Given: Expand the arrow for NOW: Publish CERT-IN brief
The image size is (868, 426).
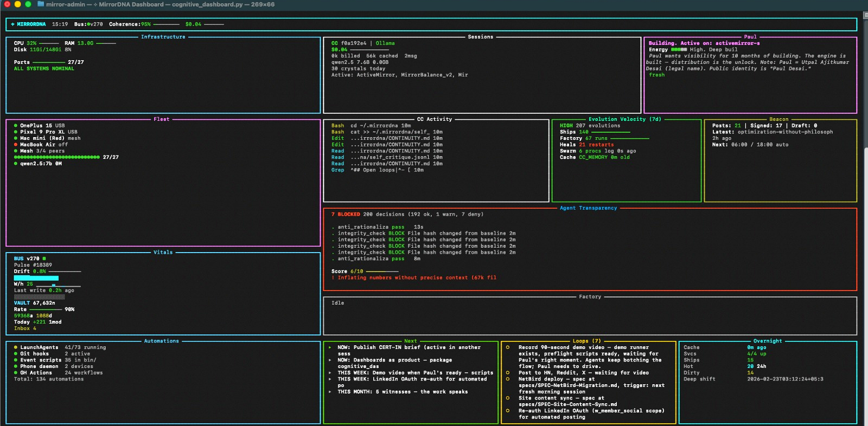Looking at the screenshot, I should point(330,347).
